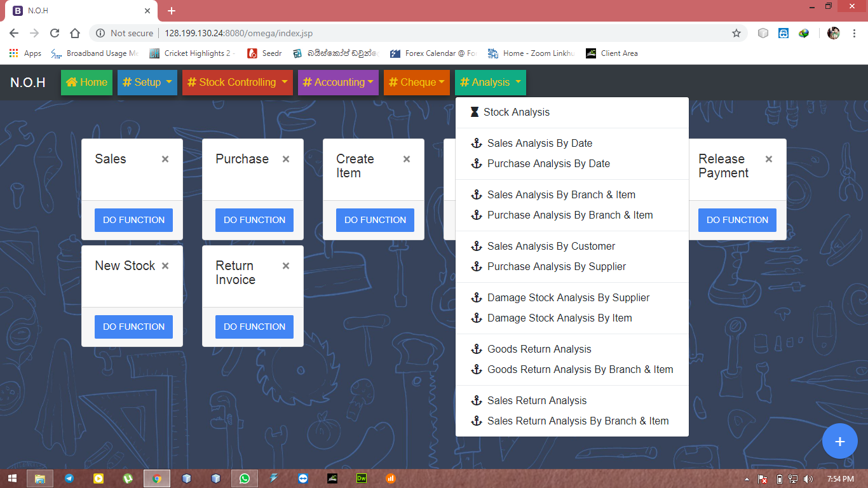Image resolution: width=868 pixels, height=488 pixels.
Task: Click DO FUNCTION on Release Payment card
Action: coord(737,220)
